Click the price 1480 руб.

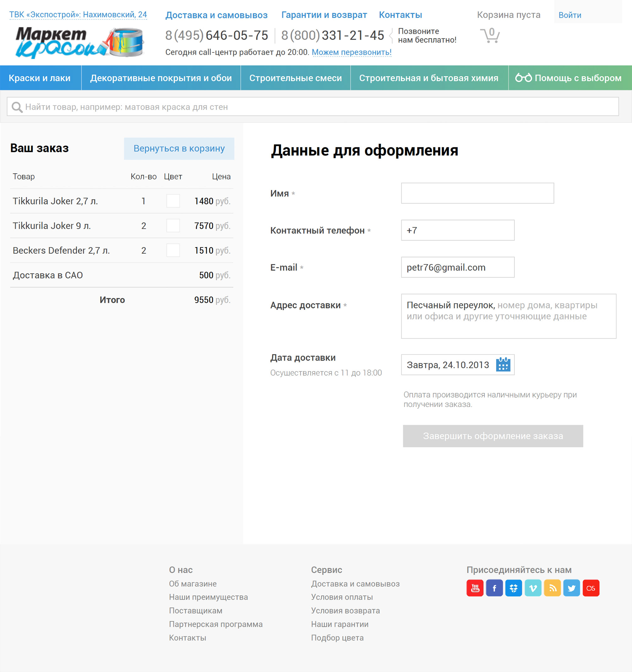tap(212, 201)
